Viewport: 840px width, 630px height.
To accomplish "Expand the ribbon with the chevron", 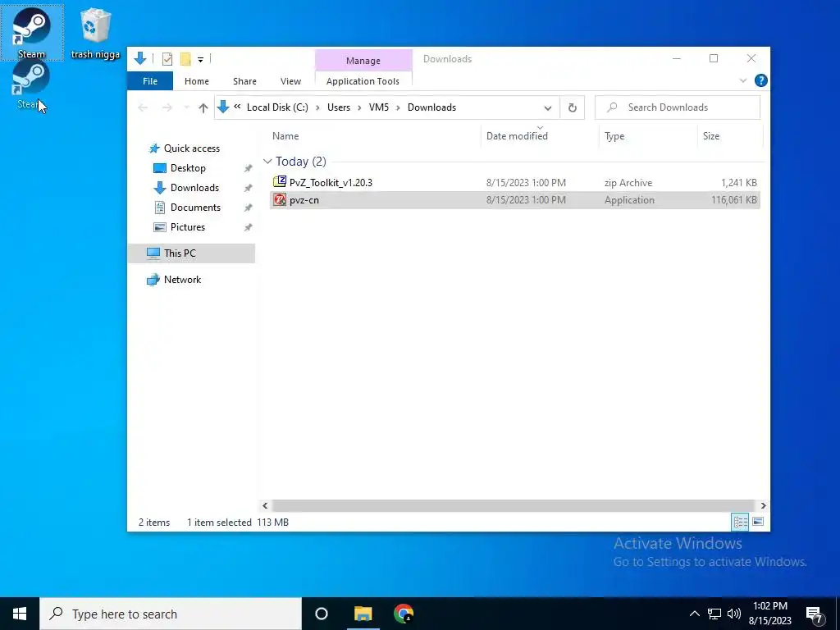I will tap(743, 81).
